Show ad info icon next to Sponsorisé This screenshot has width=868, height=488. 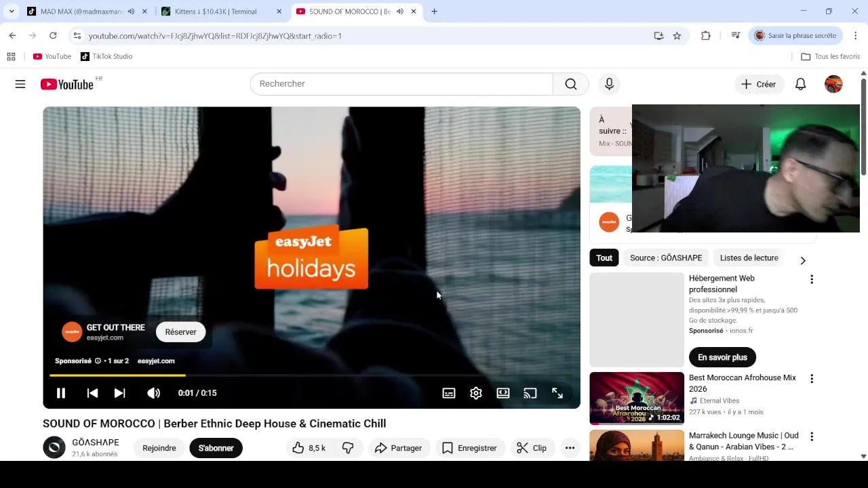click(x=98, y=361)
